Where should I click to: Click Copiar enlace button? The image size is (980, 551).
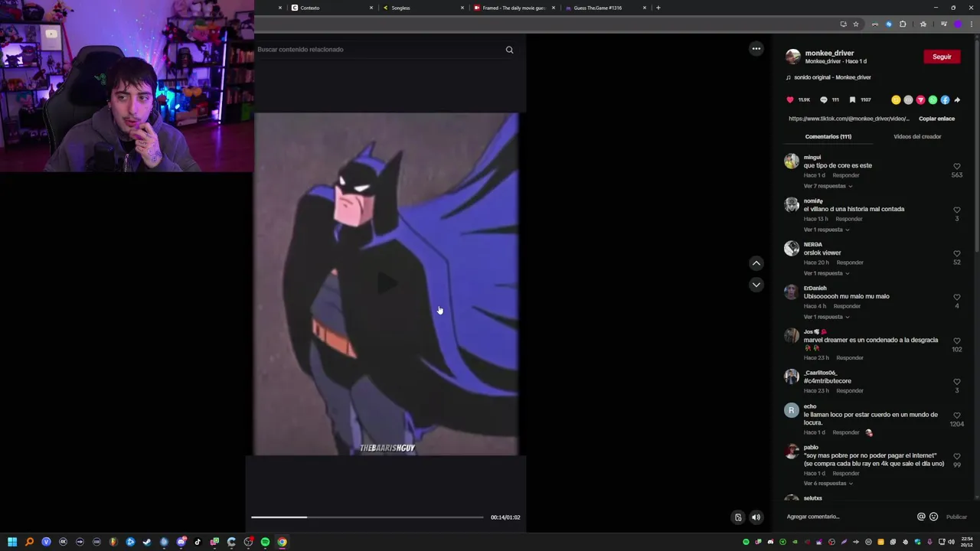(936, 119)
